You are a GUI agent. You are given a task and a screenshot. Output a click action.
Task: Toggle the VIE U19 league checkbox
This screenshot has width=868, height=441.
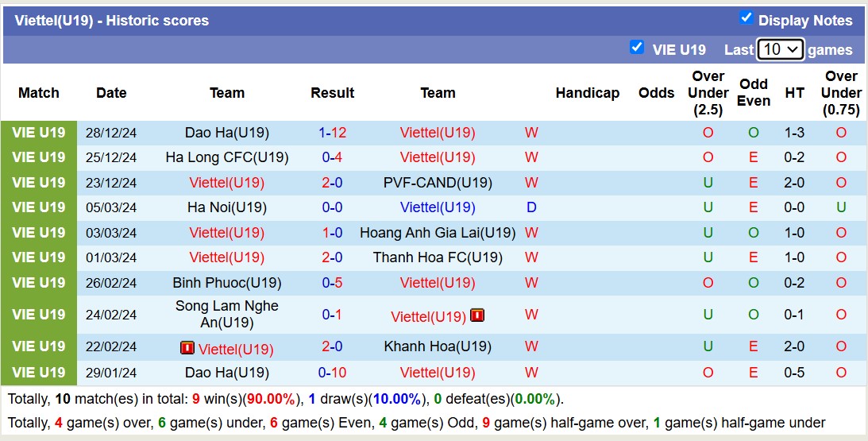coord(636,47)
